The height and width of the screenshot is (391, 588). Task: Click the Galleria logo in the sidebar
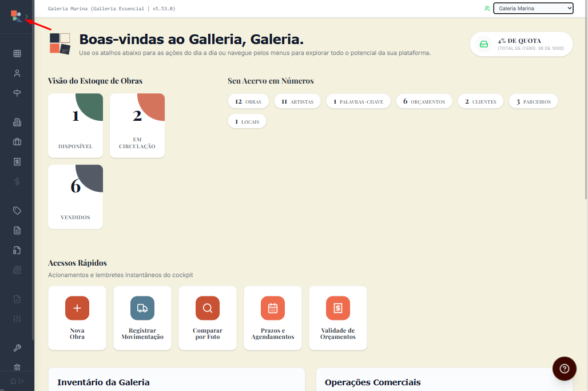pyautogui.click(x=16, y=16)
